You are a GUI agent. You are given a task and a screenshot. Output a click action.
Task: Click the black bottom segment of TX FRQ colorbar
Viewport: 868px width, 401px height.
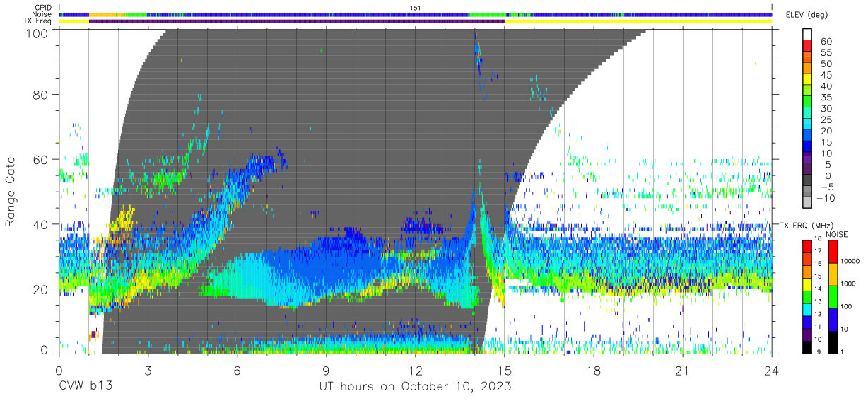point(807,347)
